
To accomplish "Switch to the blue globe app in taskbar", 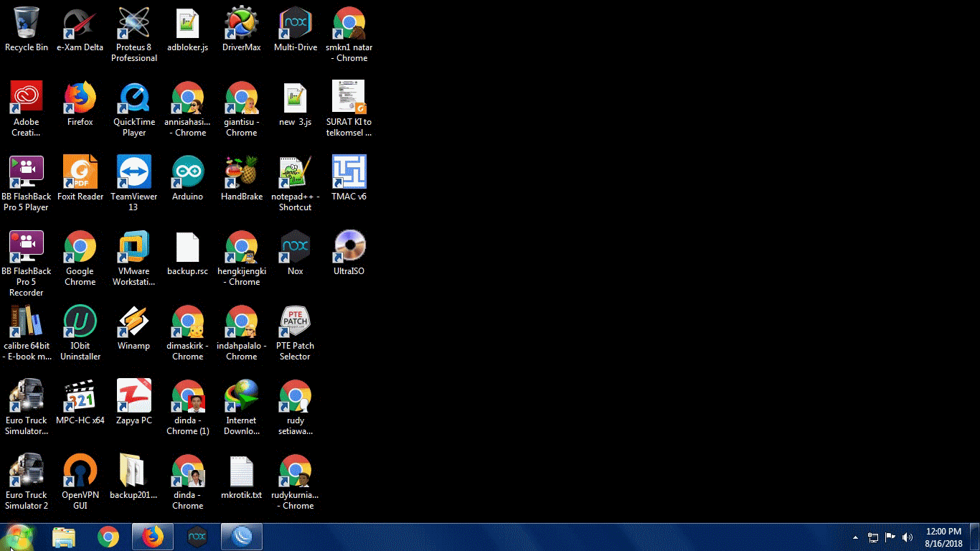I will 242,537.
